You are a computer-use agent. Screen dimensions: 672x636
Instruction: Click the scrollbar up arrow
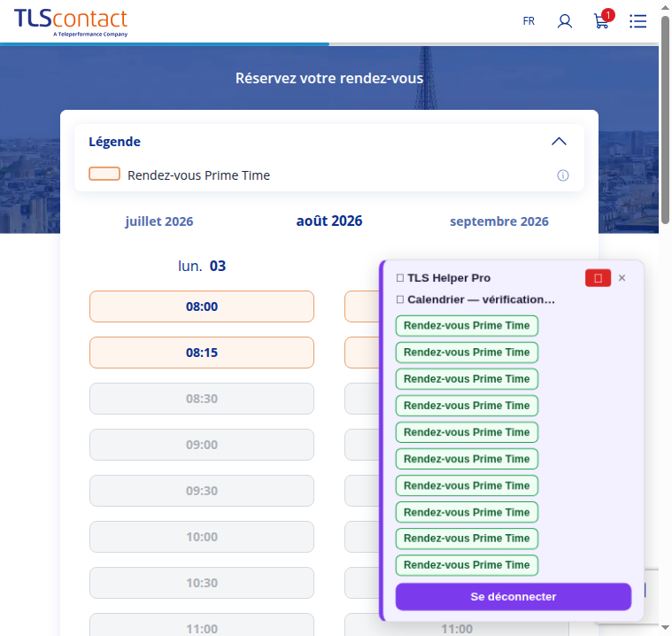[665, 8]
